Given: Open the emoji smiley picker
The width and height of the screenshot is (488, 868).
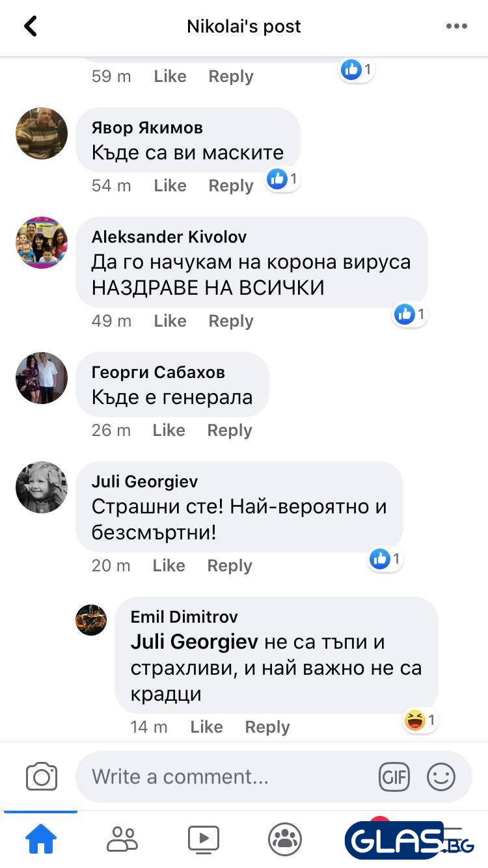Looking at the screenshot, I should [x=441, y=777].
